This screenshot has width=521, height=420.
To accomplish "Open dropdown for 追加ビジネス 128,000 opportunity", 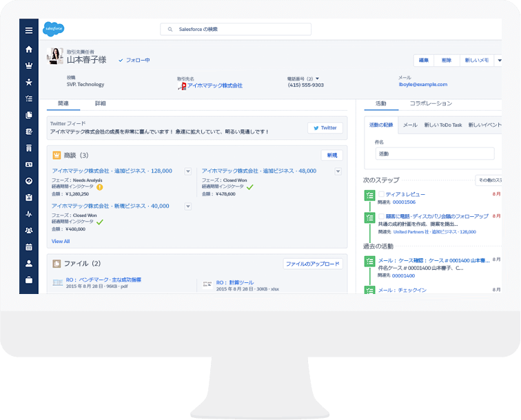I will tap(187, 171).
